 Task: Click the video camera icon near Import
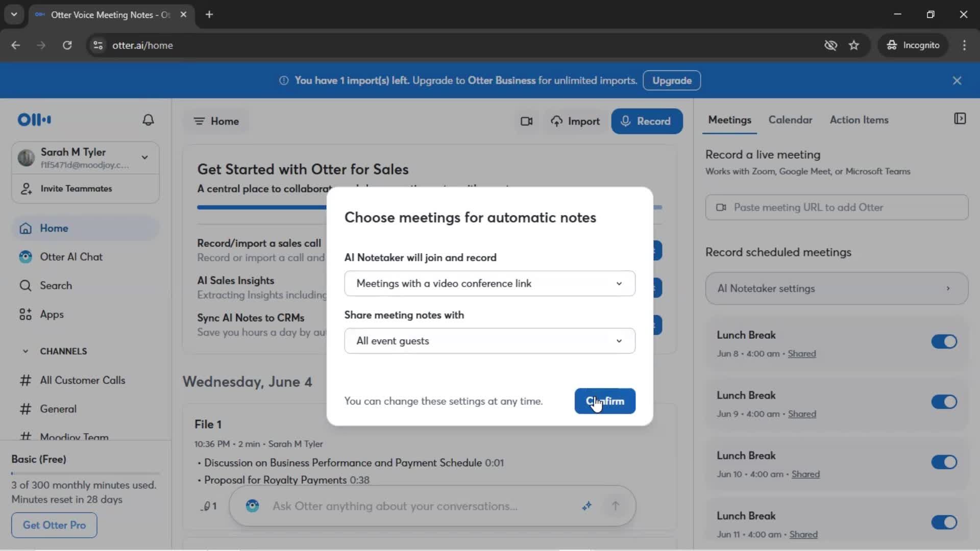[x=526, y=121]
